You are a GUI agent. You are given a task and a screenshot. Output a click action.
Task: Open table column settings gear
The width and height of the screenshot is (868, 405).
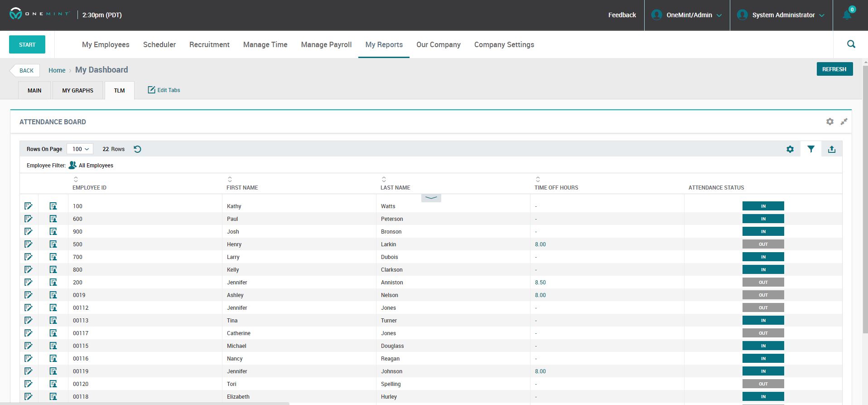(x=790, y=149)
